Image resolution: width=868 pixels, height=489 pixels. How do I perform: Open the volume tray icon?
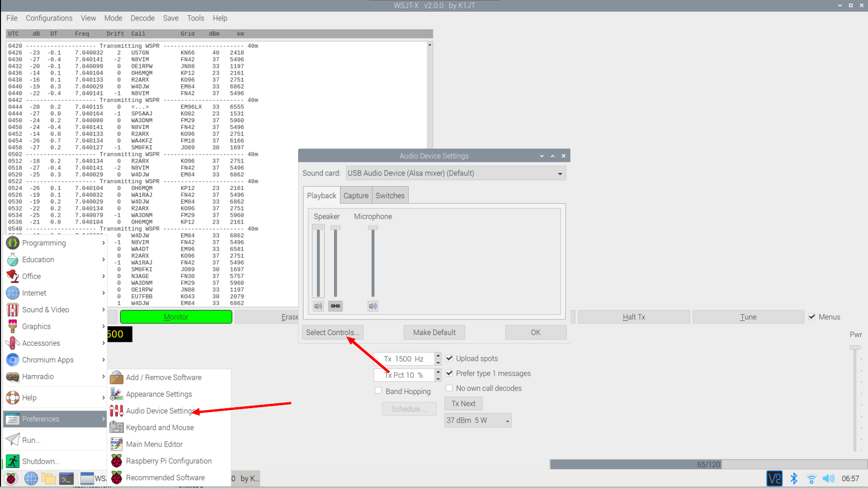pyautogui.click(x=828, y=479)
